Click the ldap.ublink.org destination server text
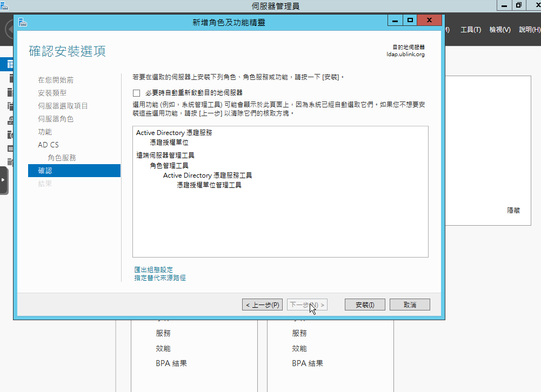Screen dimensions: 541x392 click(x=405, y=54)
